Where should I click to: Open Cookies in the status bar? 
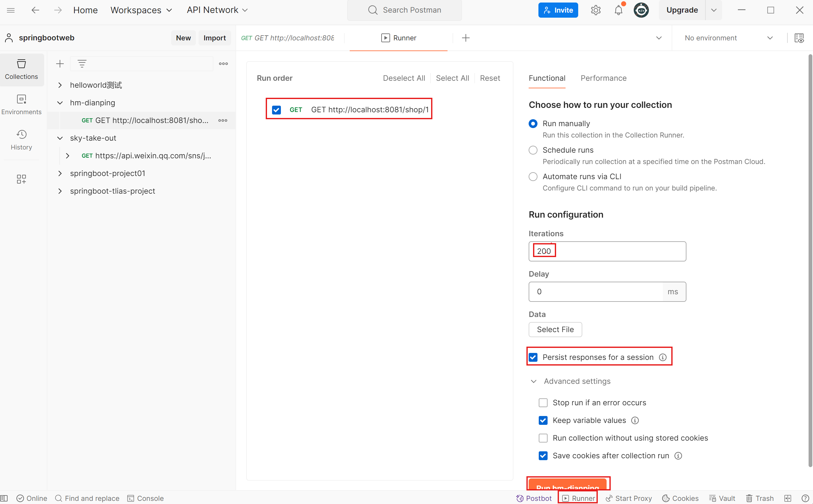coord(680,498)
